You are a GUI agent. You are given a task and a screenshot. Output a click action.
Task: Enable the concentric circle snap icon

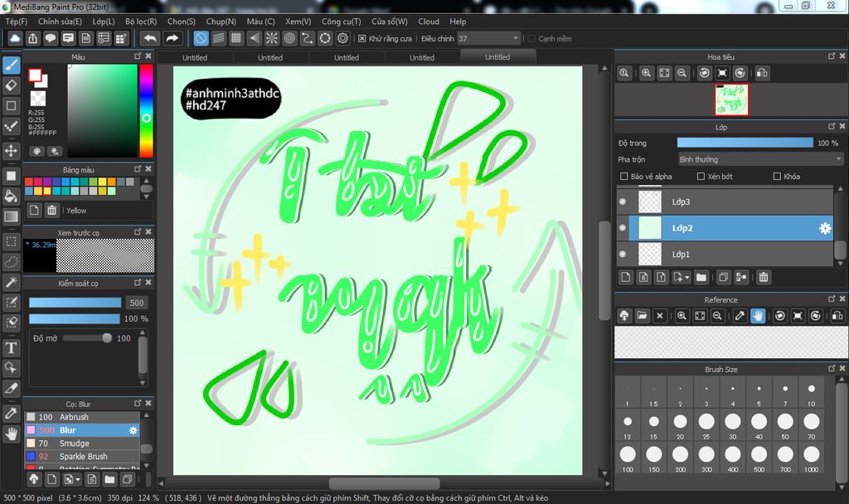289,38
